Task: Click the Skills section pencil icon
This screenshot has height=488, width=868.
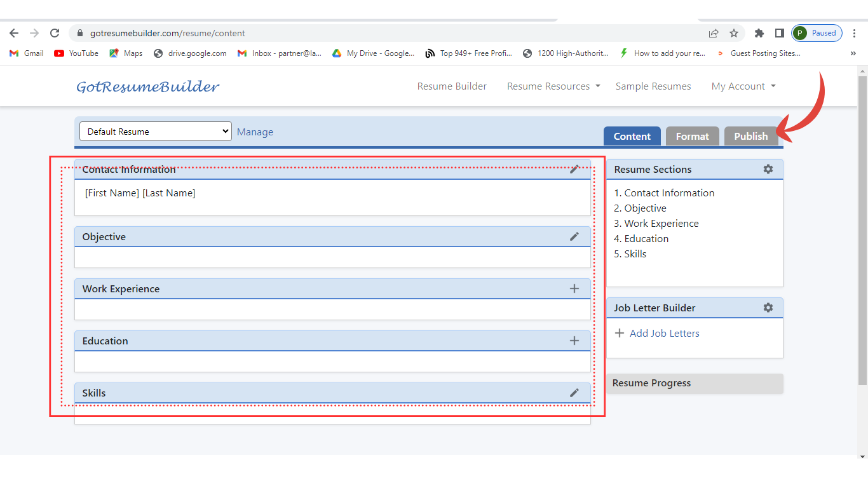Action: [574, 393]
